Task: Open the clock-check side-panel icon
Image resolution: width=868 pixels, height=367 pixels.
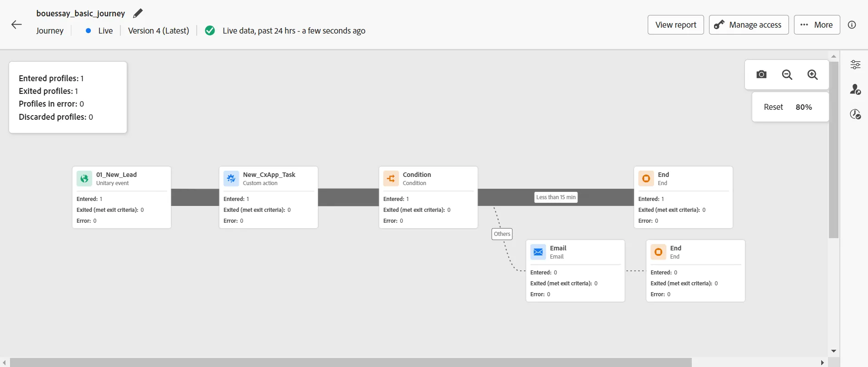Action: coord(855,114)
